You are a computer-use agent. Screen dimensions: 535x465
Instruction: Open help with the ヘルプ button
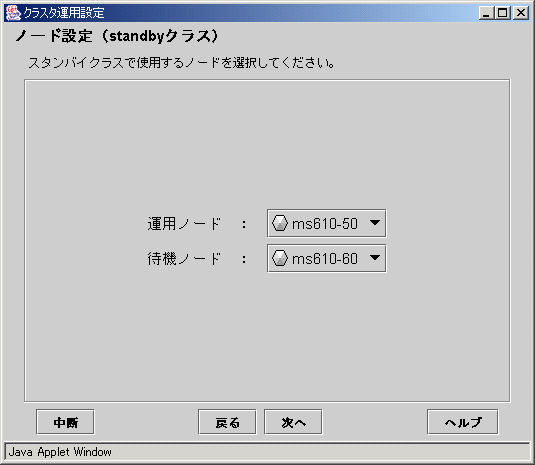(463, 422)
